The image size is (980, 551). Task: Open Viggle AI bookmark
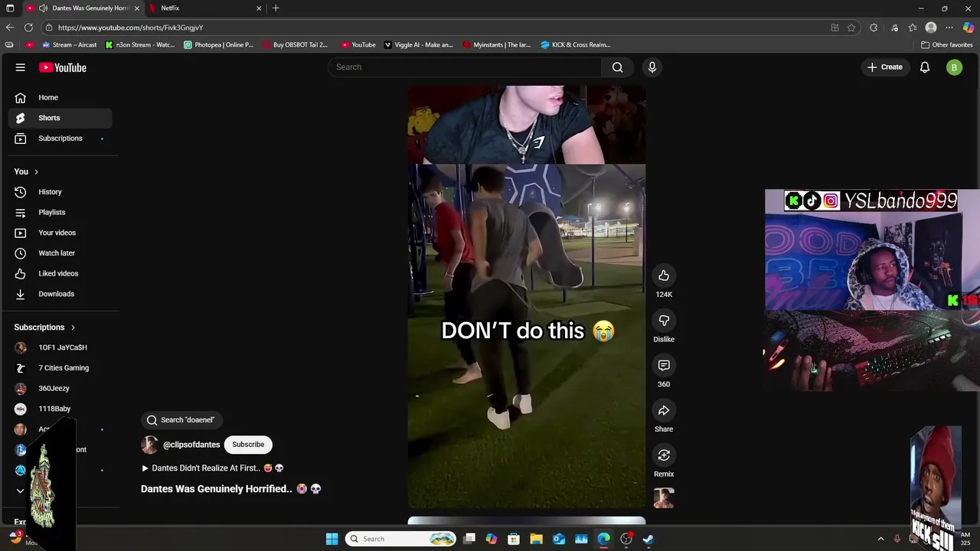(419, 45)
